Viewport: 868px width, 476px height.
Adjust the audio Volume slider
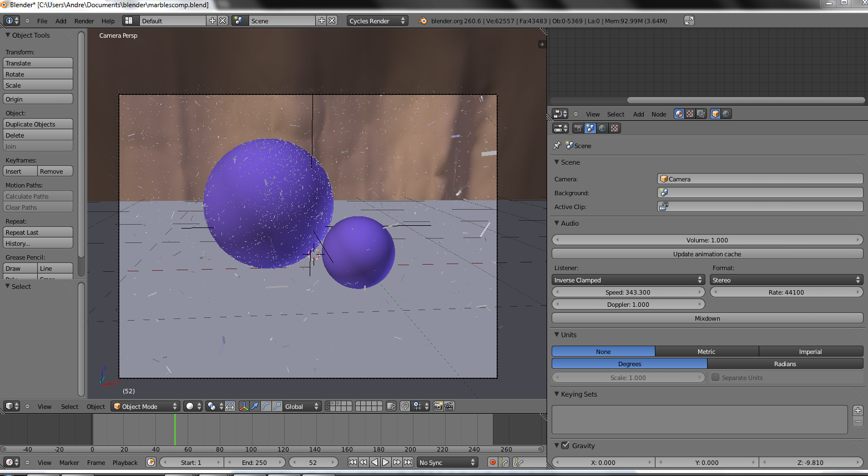(x=707, y=240)
